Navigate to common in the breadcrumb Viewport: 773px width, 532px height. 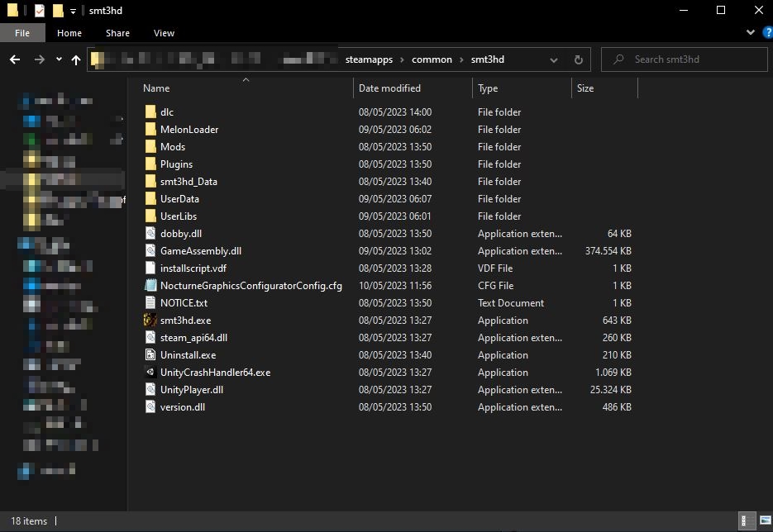(x=432, y=59)
